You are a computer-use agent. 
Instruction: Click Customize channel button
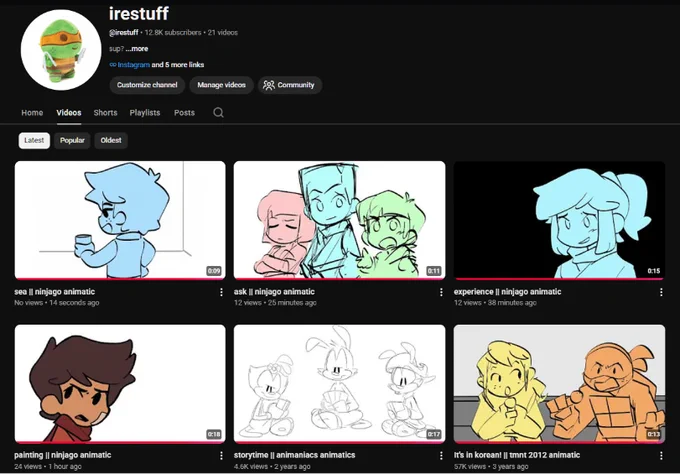[x=147, y=85]
